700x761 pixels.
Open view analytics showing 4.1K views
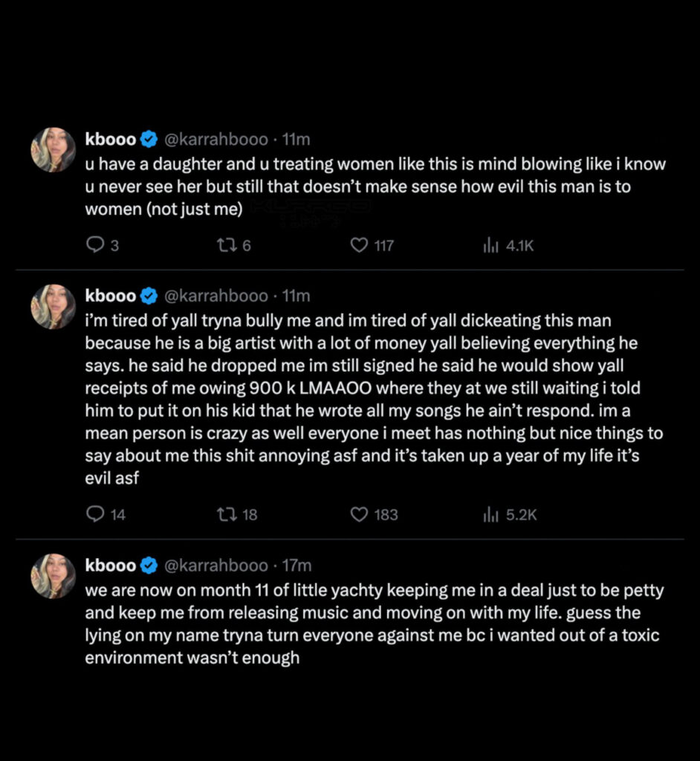489,245
